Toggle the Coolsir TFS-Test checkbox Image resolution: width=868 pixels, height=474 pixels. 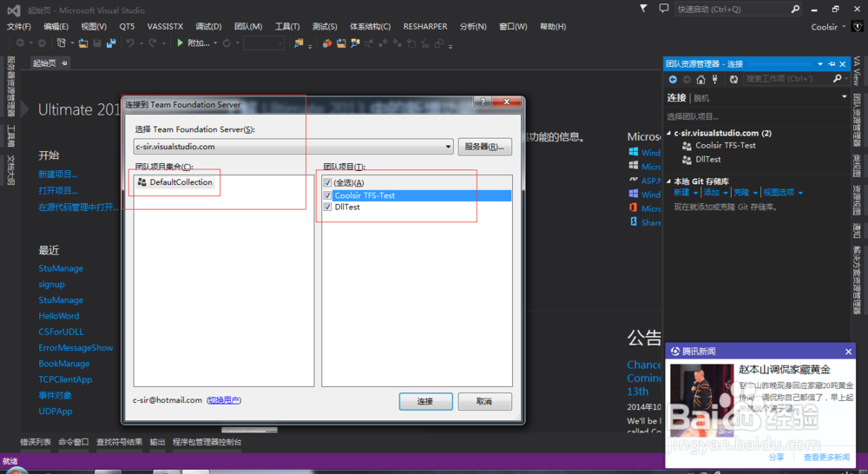pos(327,195)
